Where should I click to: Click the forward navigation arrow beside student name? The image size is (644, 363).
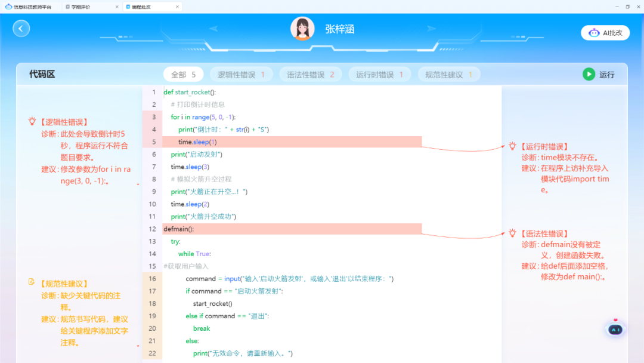[x=431, y=28]
